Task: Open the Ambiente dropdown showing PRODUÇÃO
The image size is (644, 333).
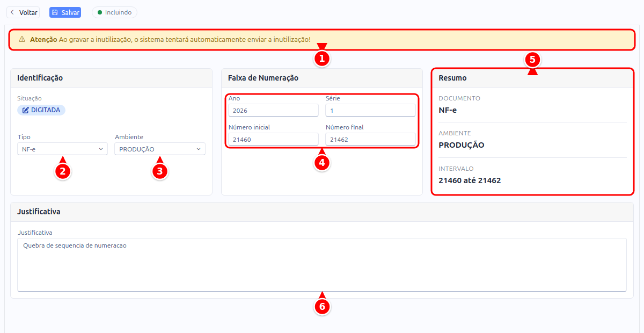Action: (160, 149)
